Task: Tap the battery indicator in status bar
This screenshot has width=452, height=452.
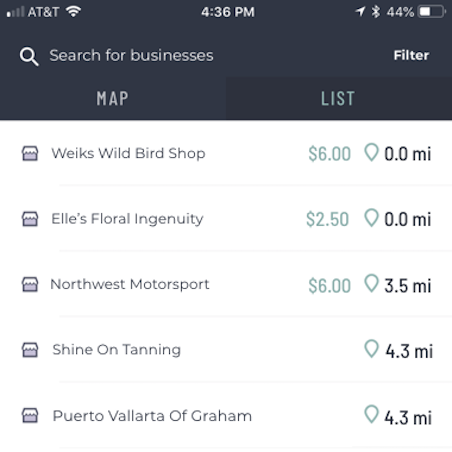Action: pyautogui.click(x=432, y=12)
